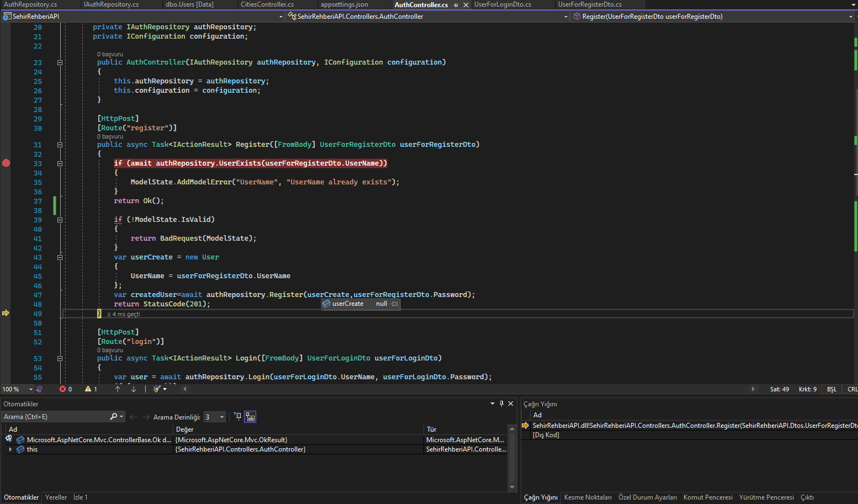Screen dimensions: 858x504
Task: Click the error count icon in status bar
Action: click(x=63, y=389)
